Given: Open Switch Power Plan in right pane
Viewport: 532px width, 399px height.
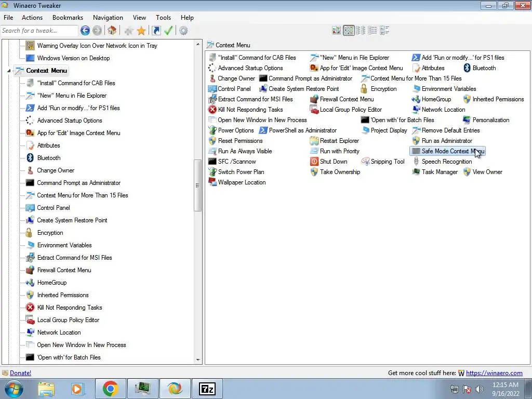Looking at the screenshot, I should [236, 172].
